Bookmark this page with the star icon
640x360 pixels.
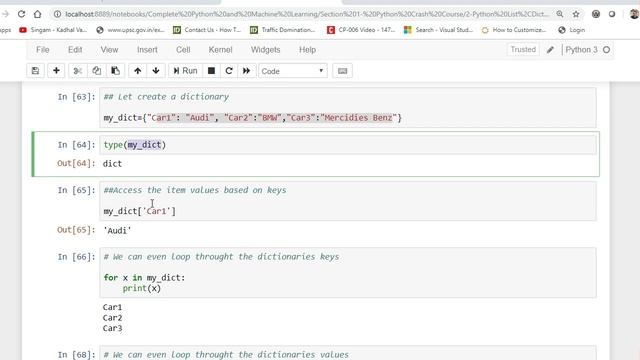[x=576, y=14]
